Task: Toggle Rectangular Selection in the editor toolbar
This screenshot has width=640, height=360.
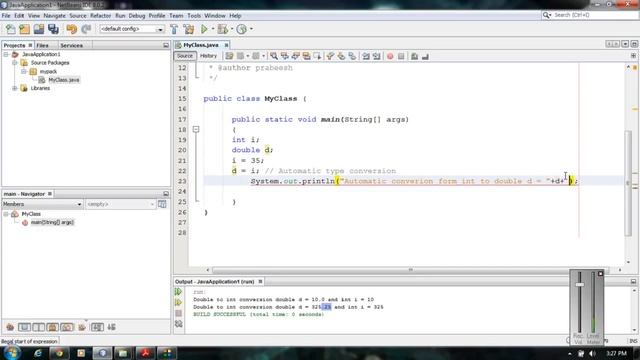Action: [317, 56]
